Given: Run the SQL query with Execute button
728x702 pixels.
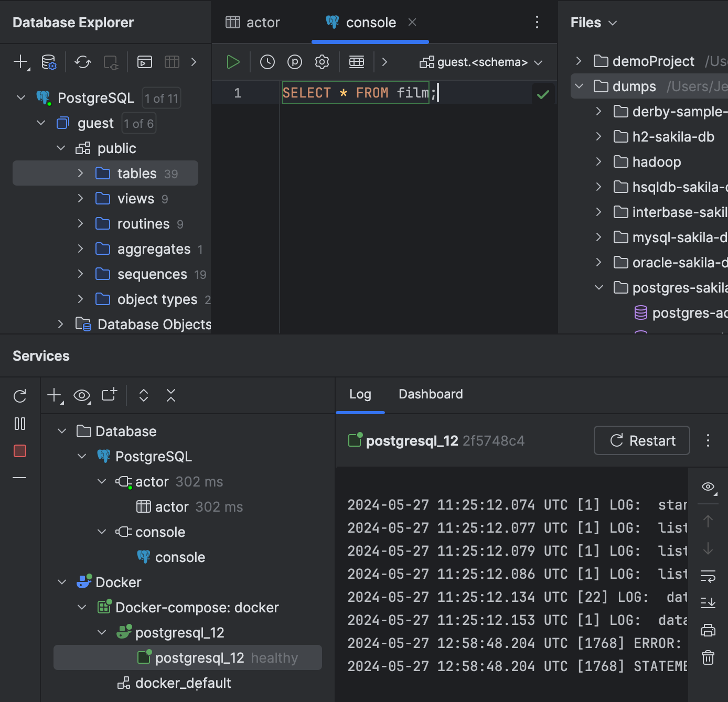Looking at the screenshot, I should click(x=233, y=62).
